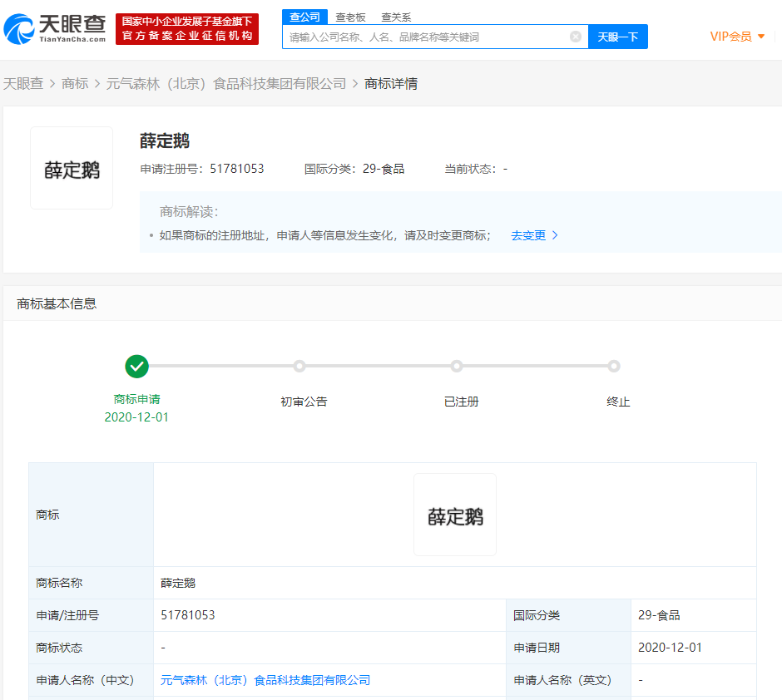Open the VIP会员 dropdown arrow
The width and height of the screenshot is (782, 700).
[x=761, y=37]
